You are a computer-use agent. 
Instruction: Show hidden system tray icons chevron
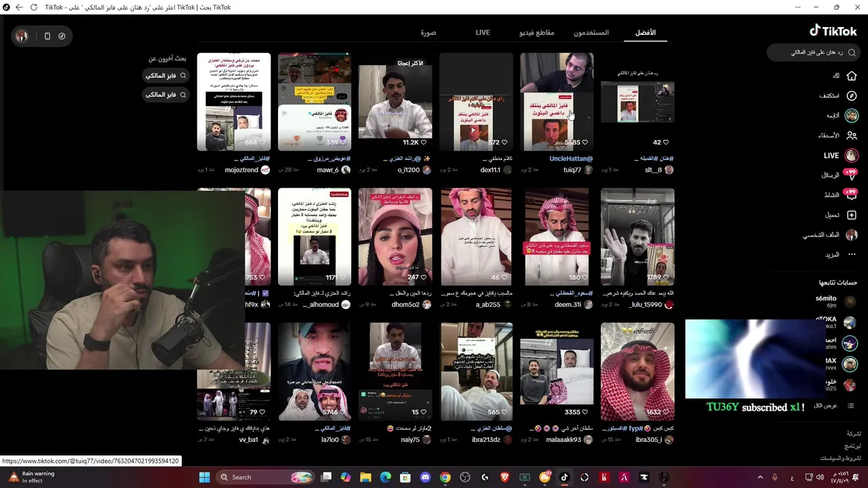click(x=759, y=477)
